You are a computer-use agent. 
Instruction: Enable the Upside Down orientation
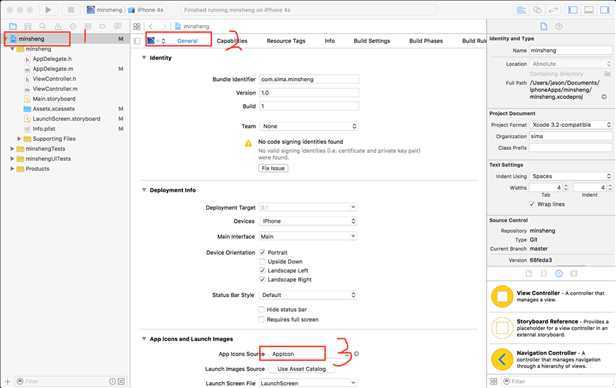click(x=262, y=261)
